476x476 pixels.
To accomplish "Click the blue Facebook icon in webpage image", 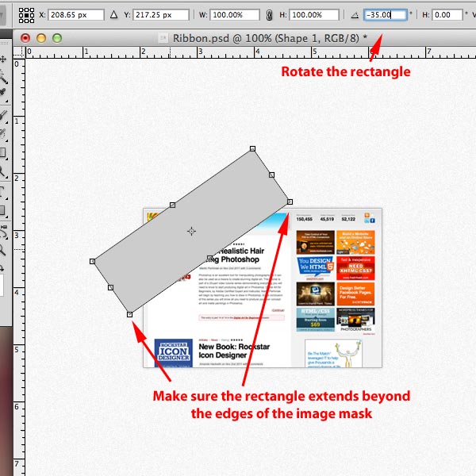I will (373, 221).
